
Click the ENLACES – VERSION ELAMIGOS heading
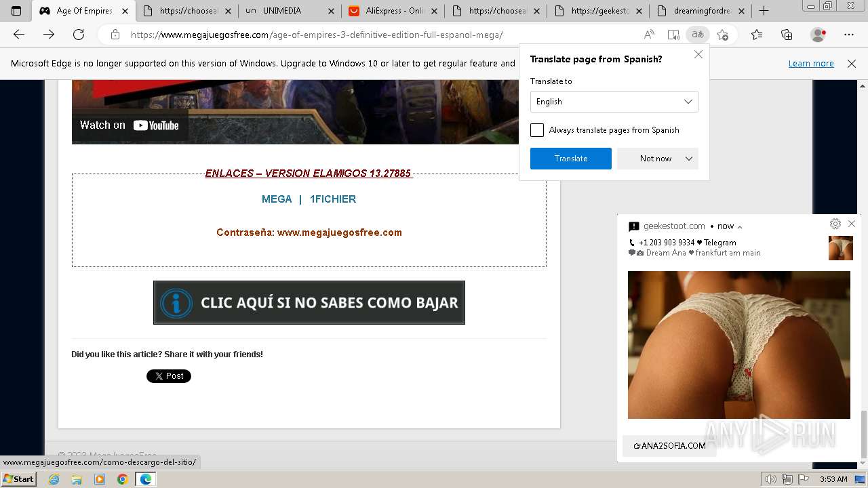[x=309, y=174]
